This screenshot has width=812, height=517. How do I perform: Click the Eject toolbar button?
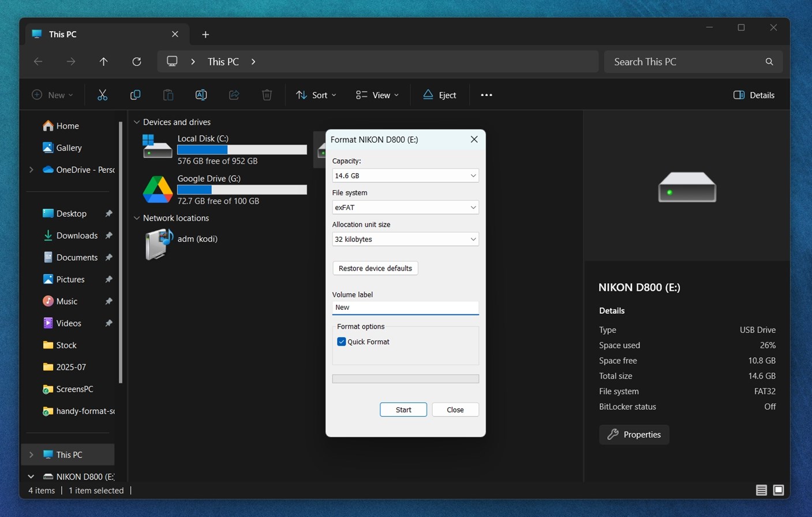click(440, 95)
